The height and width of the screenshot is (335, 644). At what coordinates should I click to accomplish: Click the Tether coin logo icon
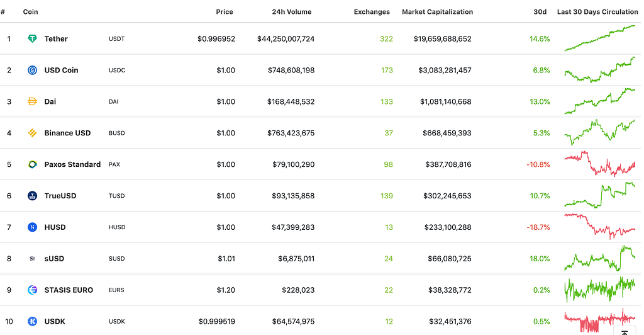33,39
